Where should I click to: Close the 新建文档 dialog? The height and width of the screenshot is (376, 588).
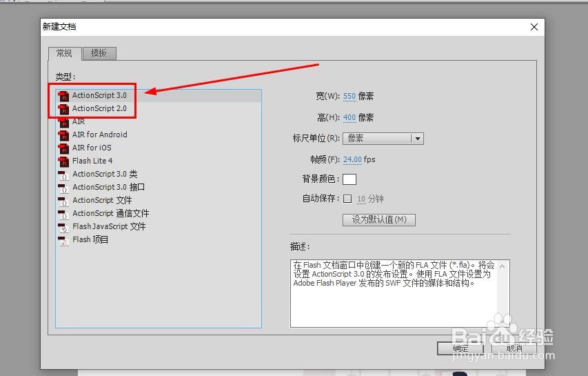coord(534,27)
